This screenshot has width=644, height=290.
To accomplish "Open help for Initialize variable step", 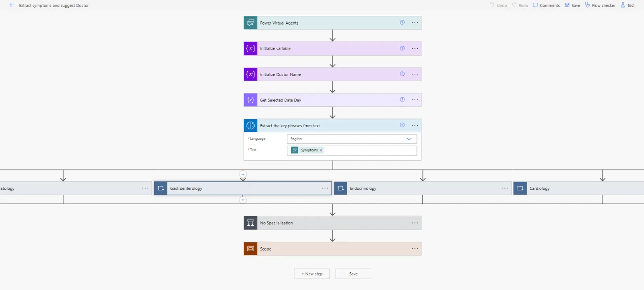I will 402,48.
